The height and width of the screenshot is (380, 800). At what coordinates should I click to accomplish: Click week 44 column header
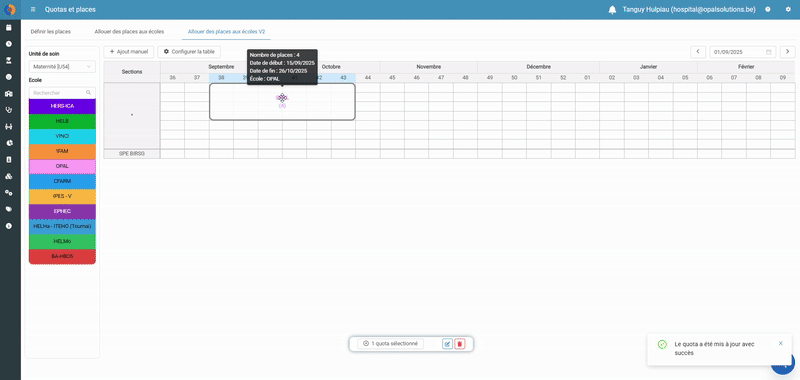coord(368,78)
